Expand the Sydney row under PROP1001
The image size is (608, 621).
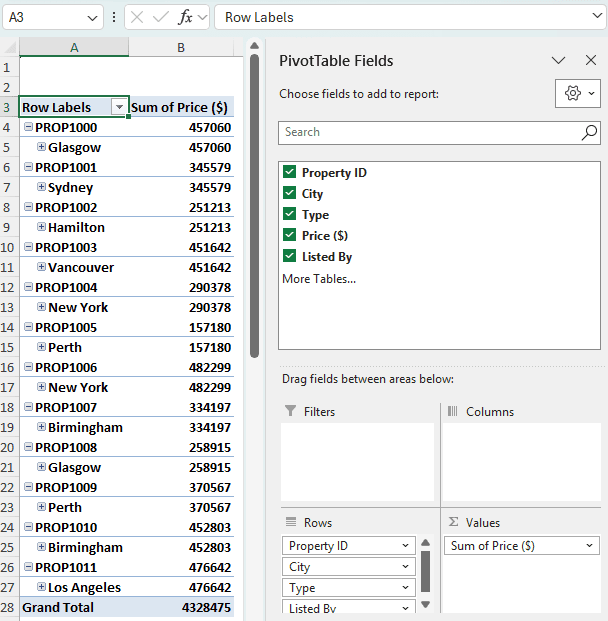point(41,187)
